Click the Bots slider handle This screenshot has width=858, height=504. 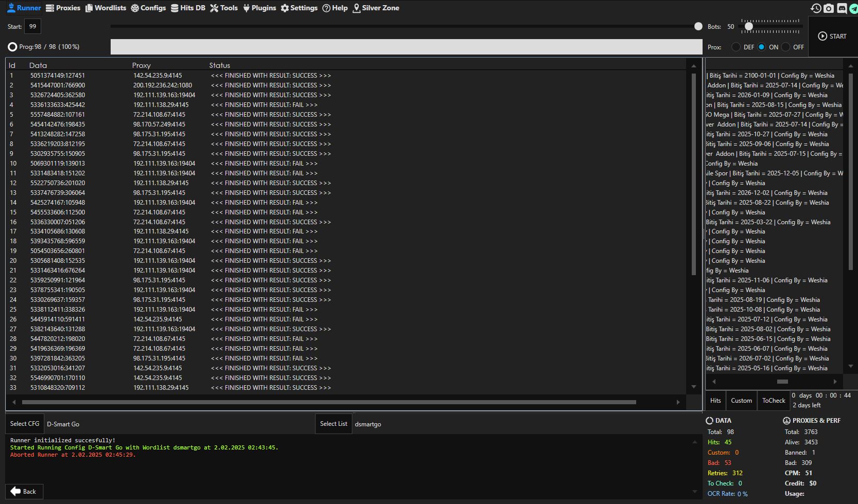click(749, 26)
